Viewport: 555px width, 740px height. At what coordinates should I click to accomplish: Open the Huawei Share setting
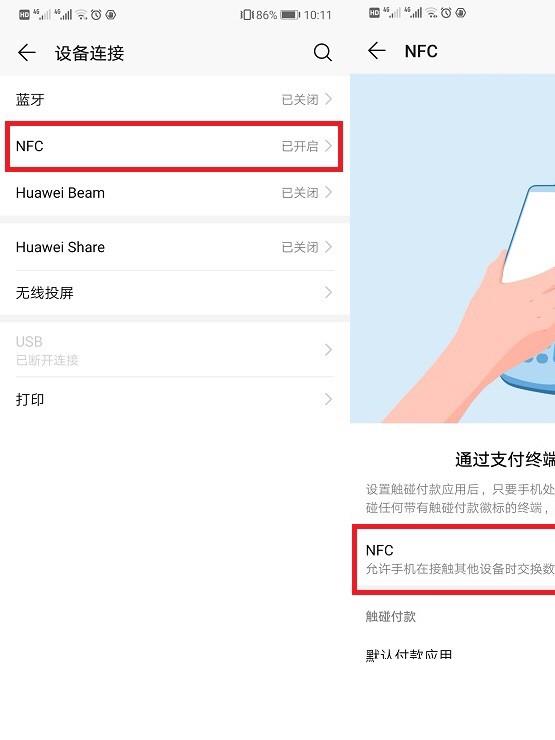[x=175, y=247]
